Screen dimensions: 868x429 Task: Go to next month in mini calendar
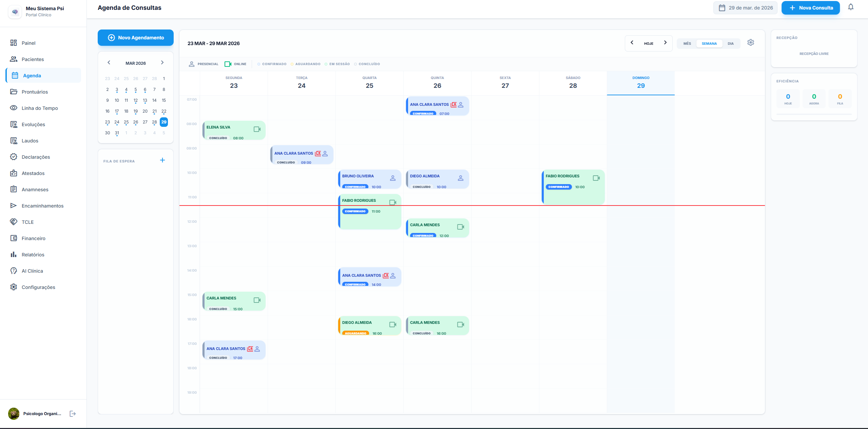[x=162, y=62]
